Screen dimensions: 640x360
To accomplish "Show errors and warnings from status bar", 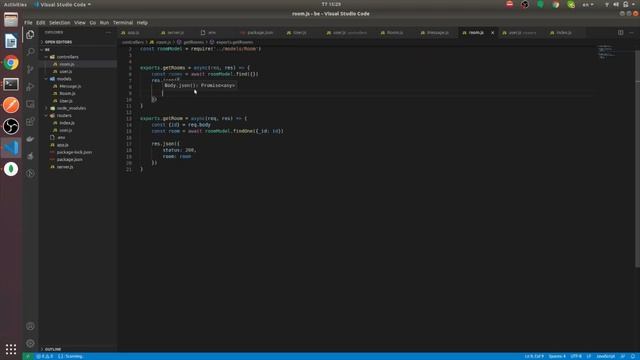I will pyautogui.click(x=44, y=356).
